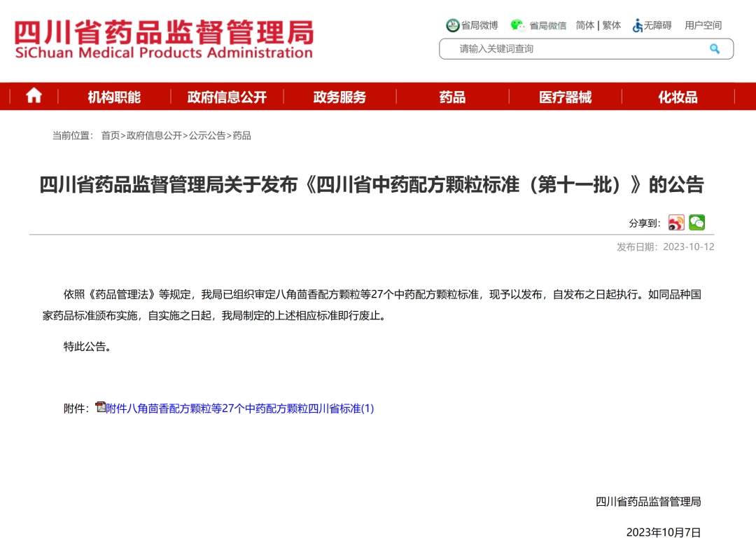Select the 药品 navigation item
756x550 pixels.
(452, 97)
